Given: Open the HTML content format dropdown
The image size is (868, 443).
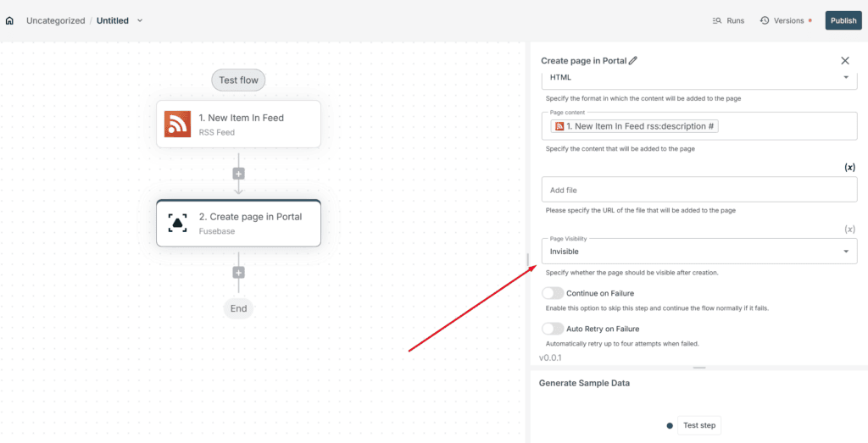Looking at the screenshot, I should click(x=699, y=78).
